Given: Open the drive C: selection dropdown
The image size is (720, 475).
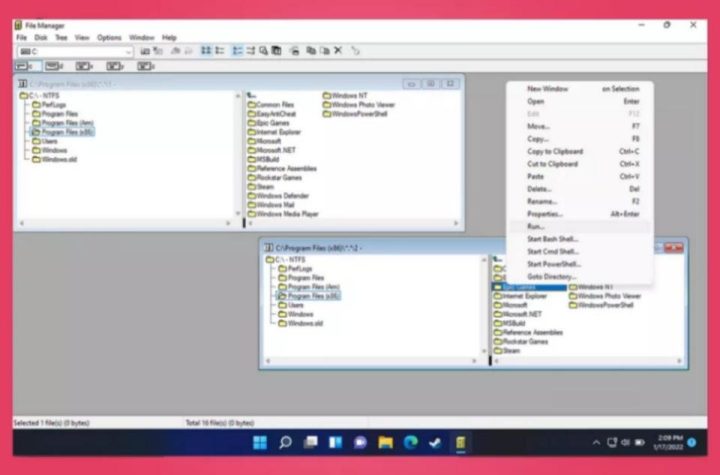Looking at the screenshot, I should (129, 51).
